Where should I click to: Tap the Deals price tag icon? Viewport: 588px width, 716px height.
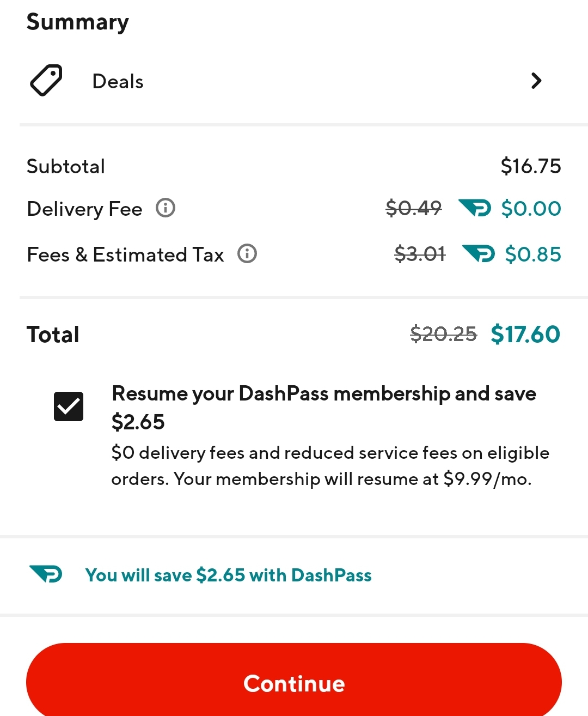(x=46, y=80)
